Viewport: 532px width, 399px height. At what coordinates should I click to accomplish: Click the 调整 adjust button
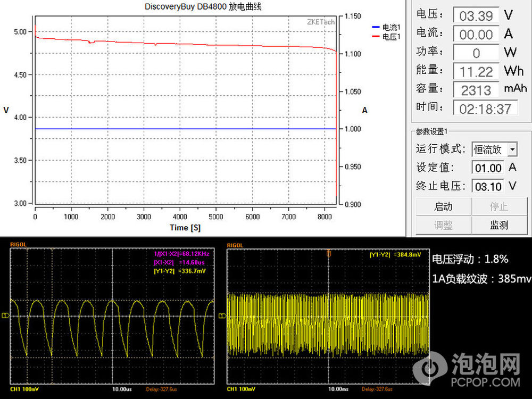click(444, 225)
